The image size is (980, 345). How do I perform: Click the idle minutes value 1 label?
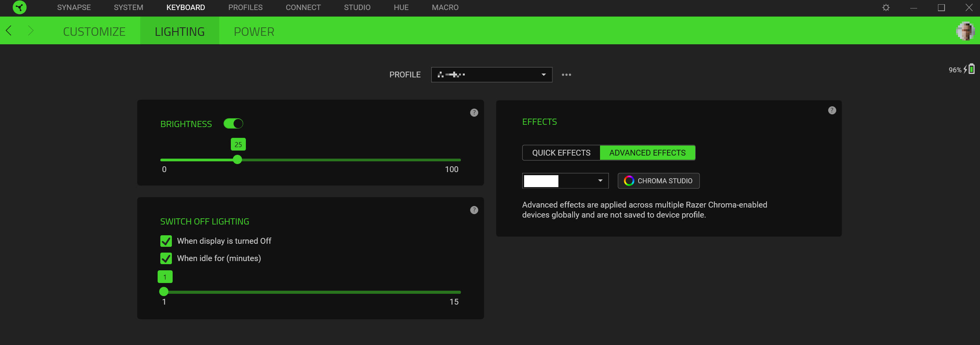click(x=165, y=277)
